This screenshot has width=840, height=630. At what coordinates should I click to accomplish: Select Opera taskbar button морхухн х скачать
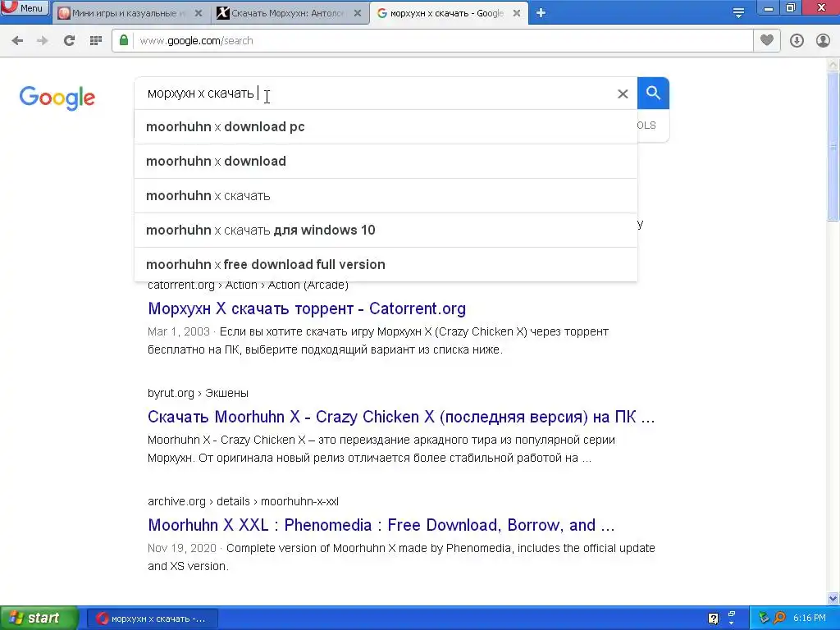[152, 619]
